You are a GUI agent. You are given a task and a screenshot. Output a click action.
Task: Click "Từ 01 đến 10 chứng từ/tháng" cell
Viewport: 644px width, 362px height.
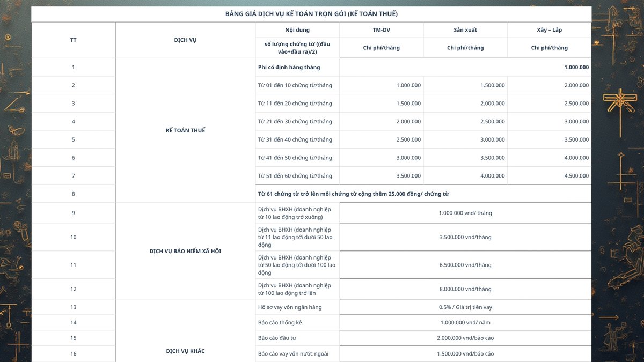coord(295,85)
